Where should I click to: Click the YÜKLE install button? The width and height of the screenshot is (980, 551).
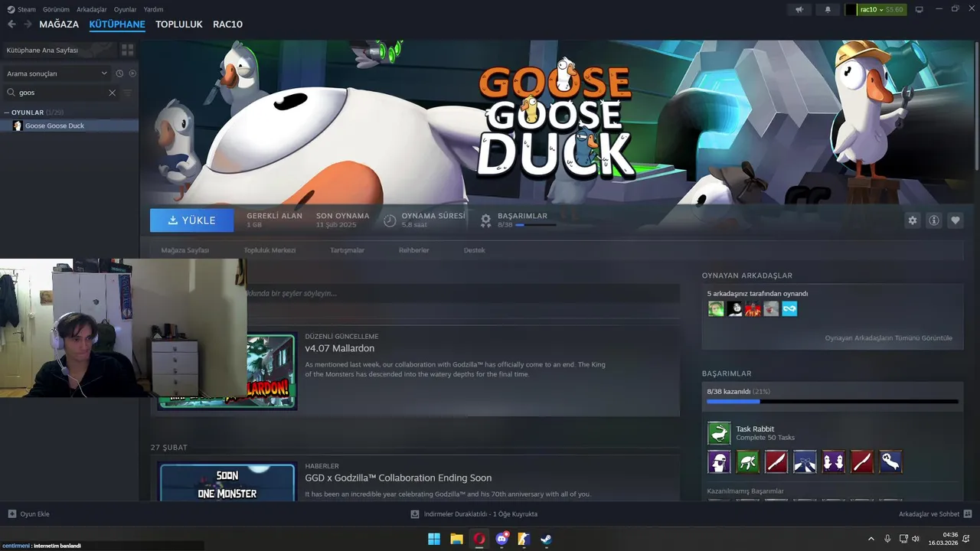[x=192, y=220]
